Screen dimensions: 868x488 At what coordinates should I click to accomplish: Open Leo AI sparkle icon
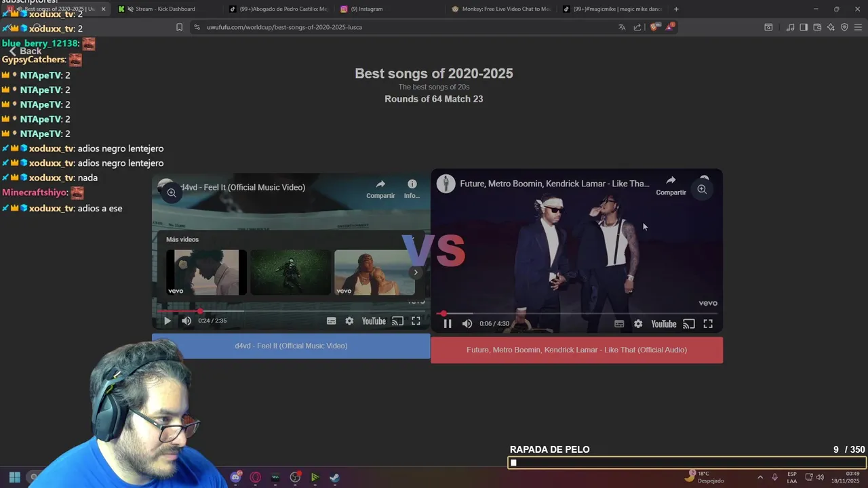click(831, 27)
